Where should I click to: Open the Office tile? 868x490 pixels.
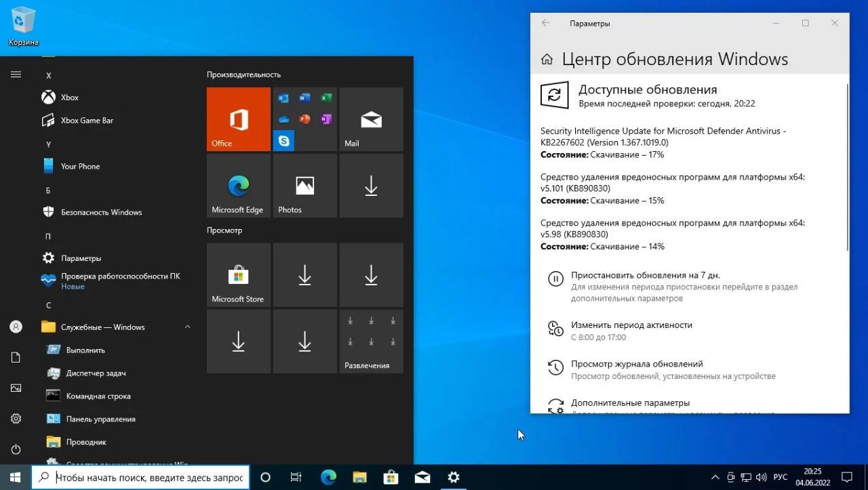[239, 119]
